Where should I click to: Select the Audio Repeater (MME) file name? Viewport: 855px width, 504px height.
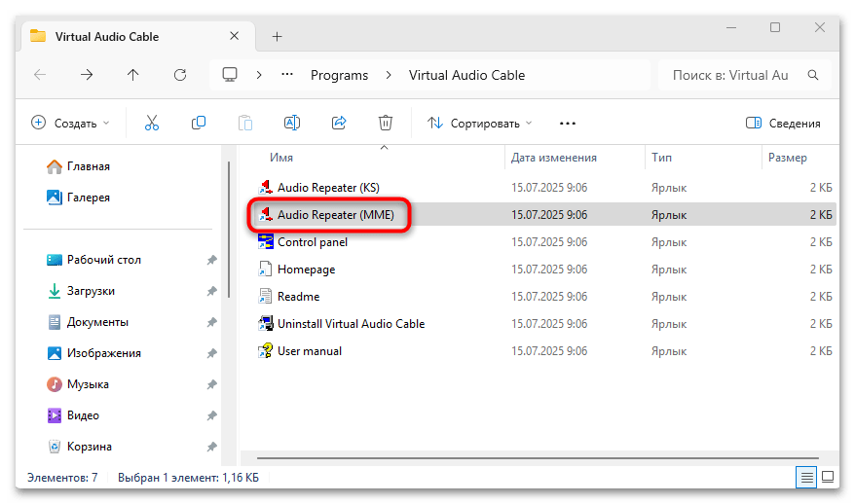tap(336, 215)
